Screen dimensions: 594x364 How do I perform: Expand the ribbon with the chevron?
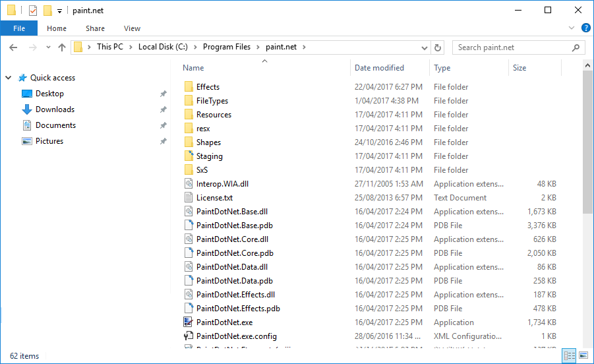572,28
